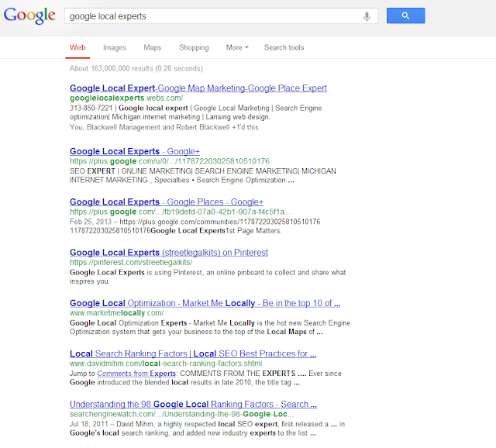This screenshot has height=448, width=496.
Task: Switch to the Maps tab
Action: pos(153,47)
